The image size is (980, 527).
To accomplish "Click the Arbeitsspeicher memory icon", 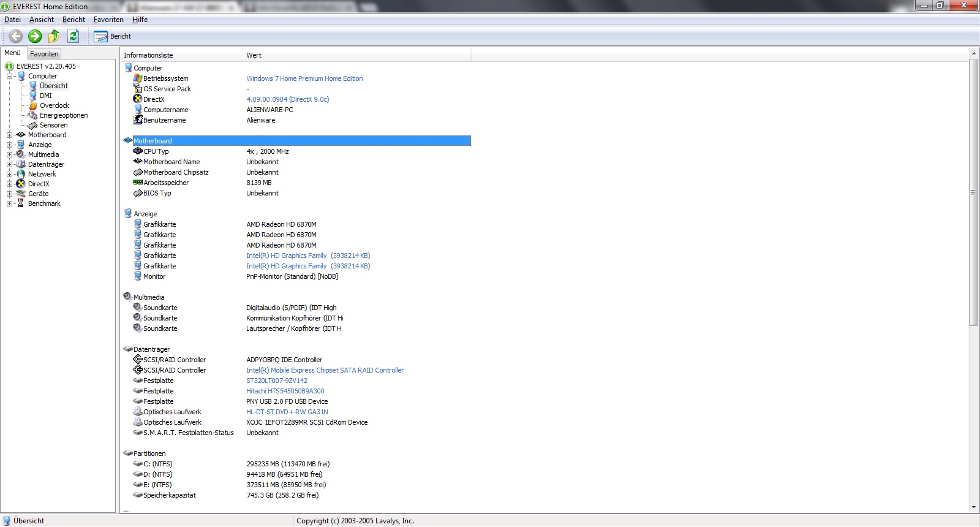I will pos(138,182).
